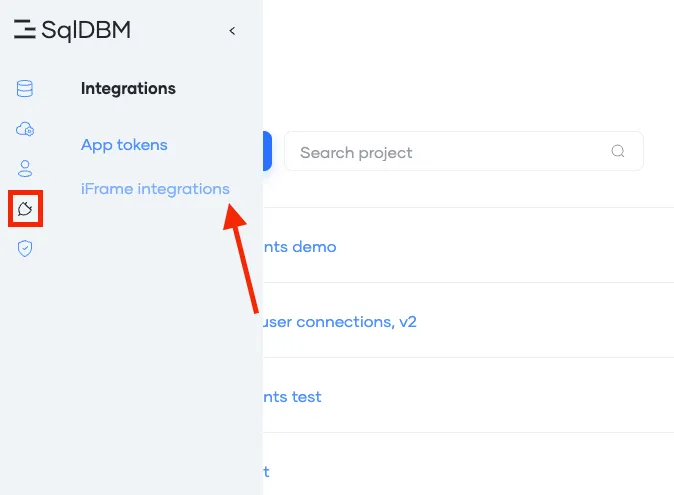674x495 pixels.
Task: Click the shield security icon in sidebar
Action: point(25,248)
